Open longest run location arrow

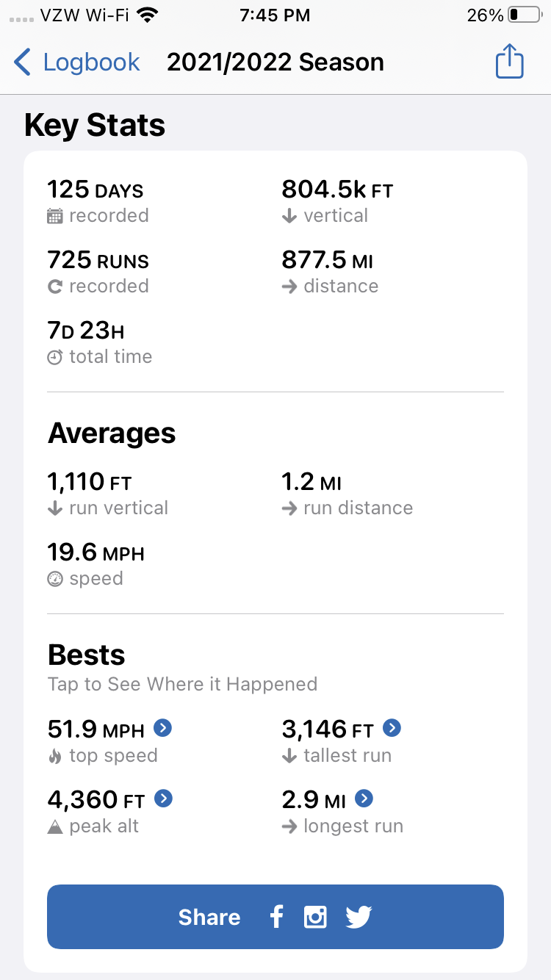tap(364, 799)
